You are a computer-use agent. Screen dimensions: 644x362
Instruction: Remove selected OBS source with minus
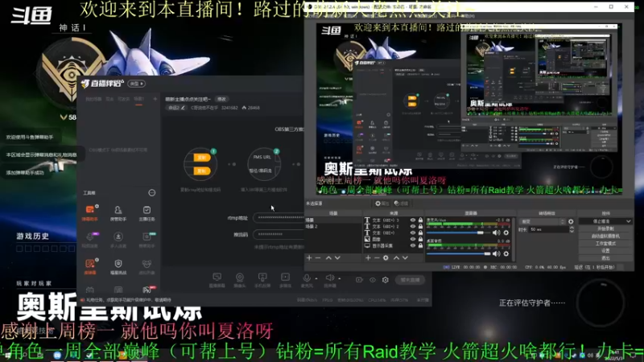(x=377, y=257)
